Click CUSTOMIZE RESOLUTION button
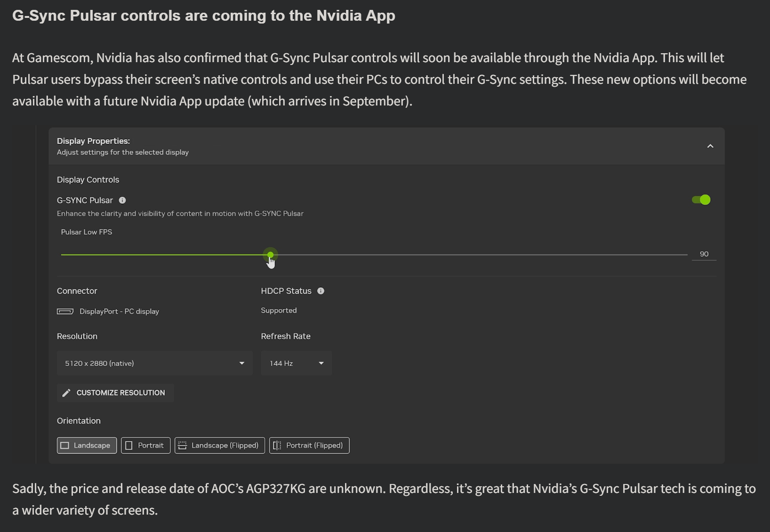The image size is (770, 532). click(x=115, y=393)
